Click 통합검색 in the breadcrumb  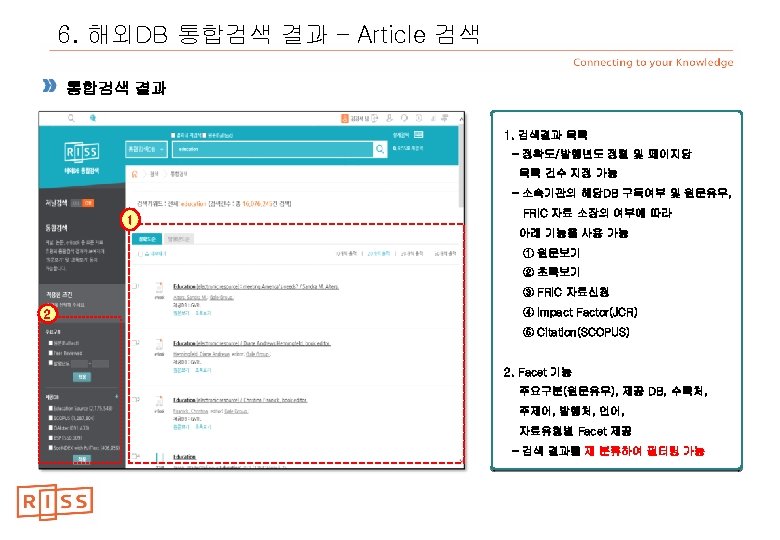coord(179,174)
